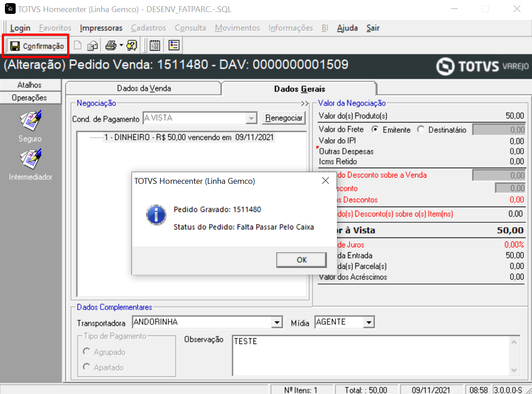Click the Taxa de Juros 0,00% value
Screen dimensions: 532x394
(514, 245)
